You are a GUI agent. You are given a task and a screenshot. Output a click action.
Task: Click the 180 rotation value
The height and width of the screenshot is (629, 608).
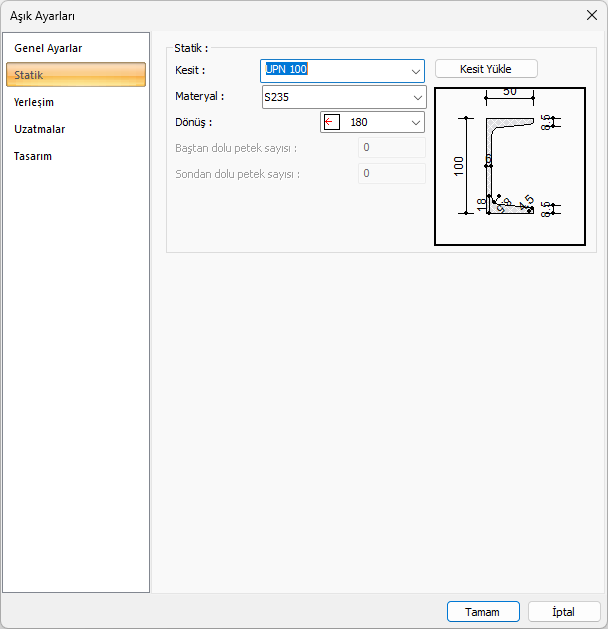pyautogui.click(x=359, y=122)
